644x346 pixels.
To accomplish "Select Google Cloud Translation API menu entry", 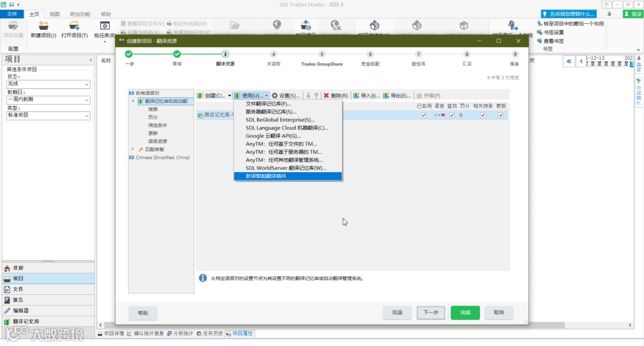I will 288,136.
